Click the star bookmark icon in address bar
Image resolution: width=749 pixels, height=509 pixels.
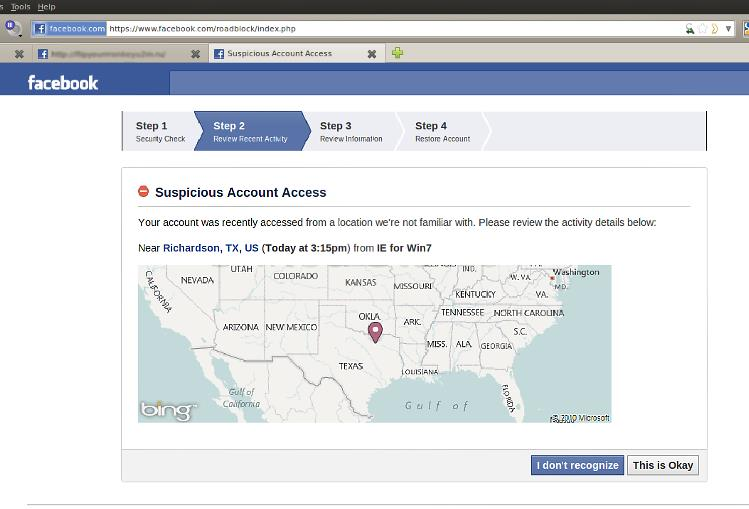pos(702,29)
